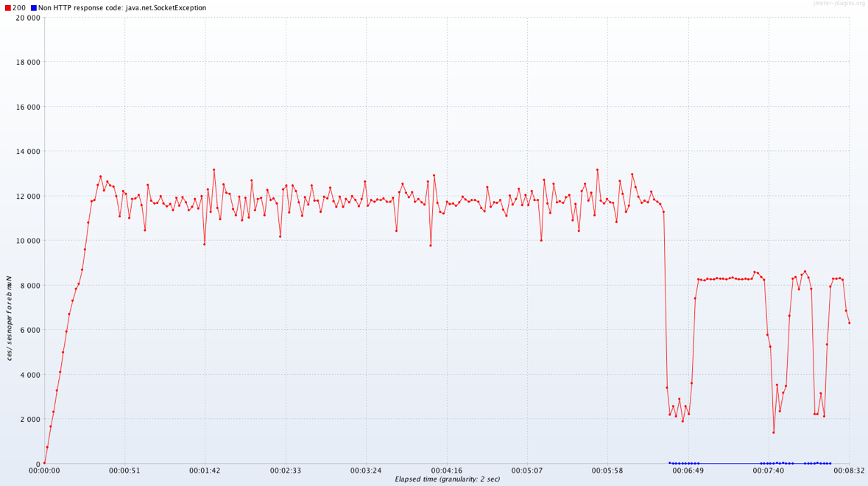Click the '00:06:49' x-axis label
The width and height of the screenshot is (868, 486).
(688, 471)
